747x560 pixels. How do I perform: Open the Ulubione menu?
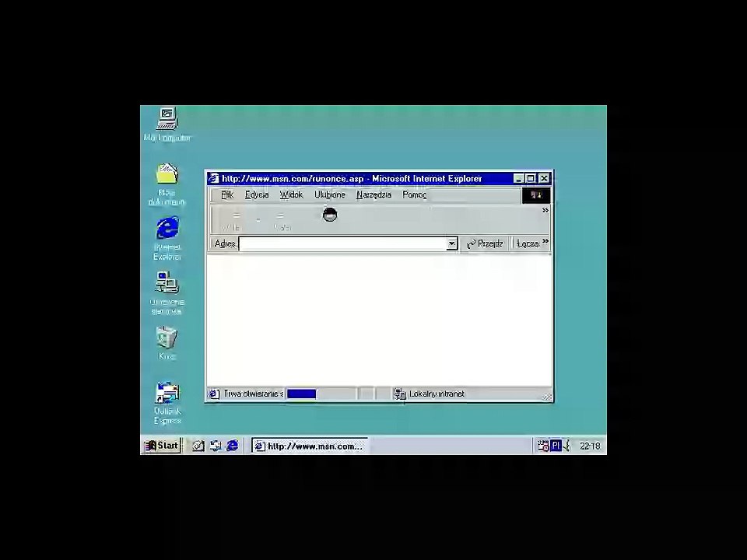[x=330, y=194]
